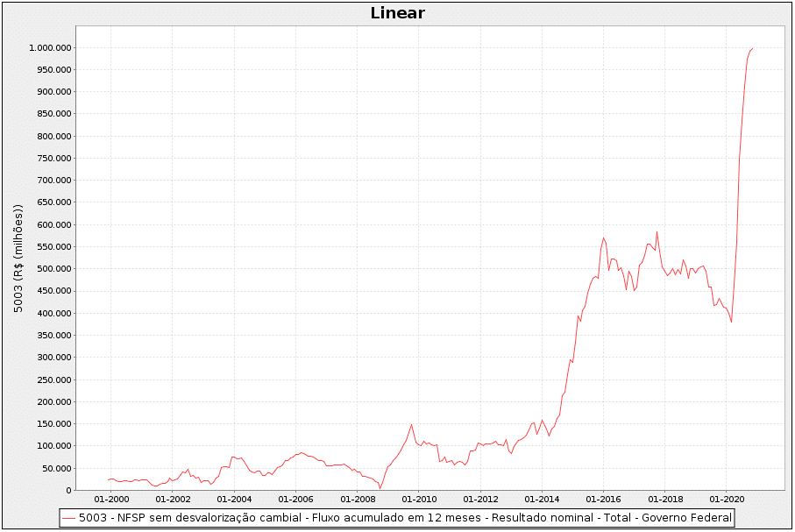Click the y-axis value 400.000
This screenshot has height=532, width=795.
(53, 314)
